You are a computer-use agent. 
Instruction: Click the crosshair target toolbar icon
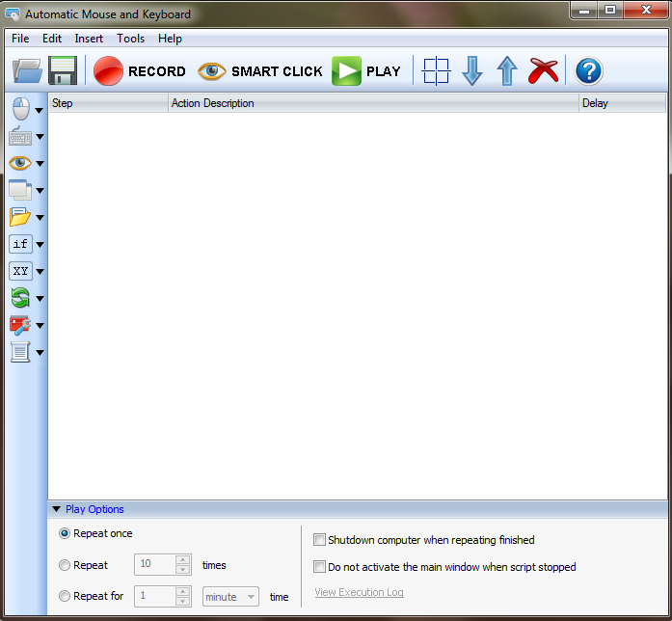tap(436, 71)
